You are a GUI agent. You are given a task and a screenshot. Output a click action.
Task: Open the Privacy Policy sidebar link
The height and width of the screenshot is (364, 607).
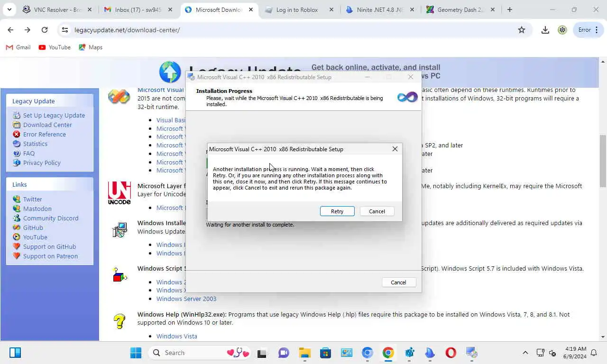(42, 163)
